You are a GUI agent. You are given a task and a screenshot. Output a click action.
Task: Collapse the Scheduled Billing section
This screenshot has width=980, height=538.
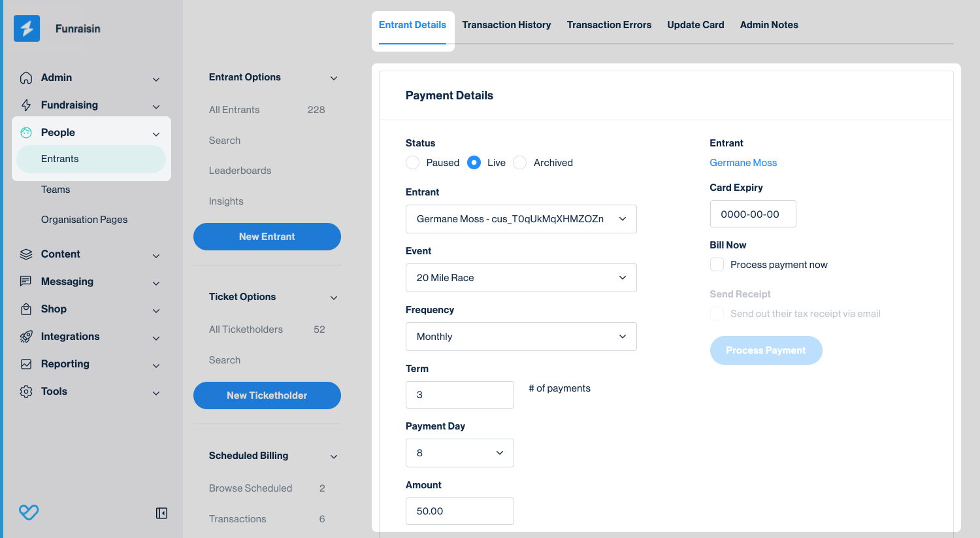click(334, 456)
